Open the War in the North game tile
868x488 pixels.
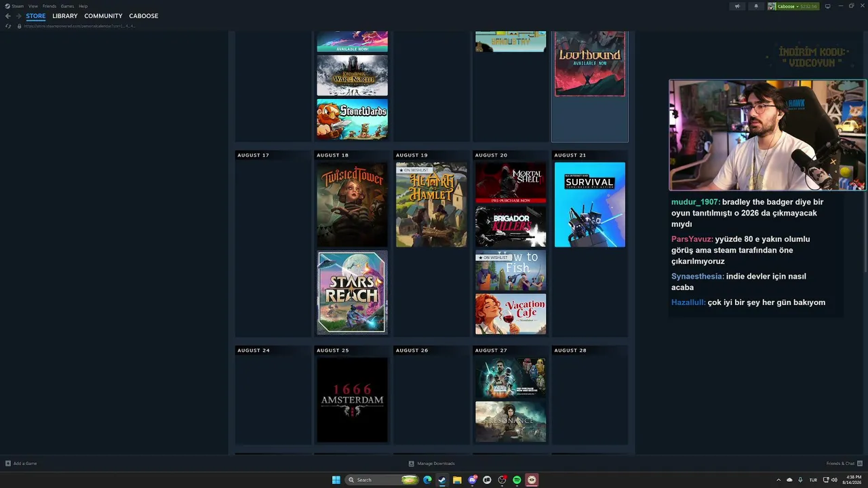[x=352, y=75]
